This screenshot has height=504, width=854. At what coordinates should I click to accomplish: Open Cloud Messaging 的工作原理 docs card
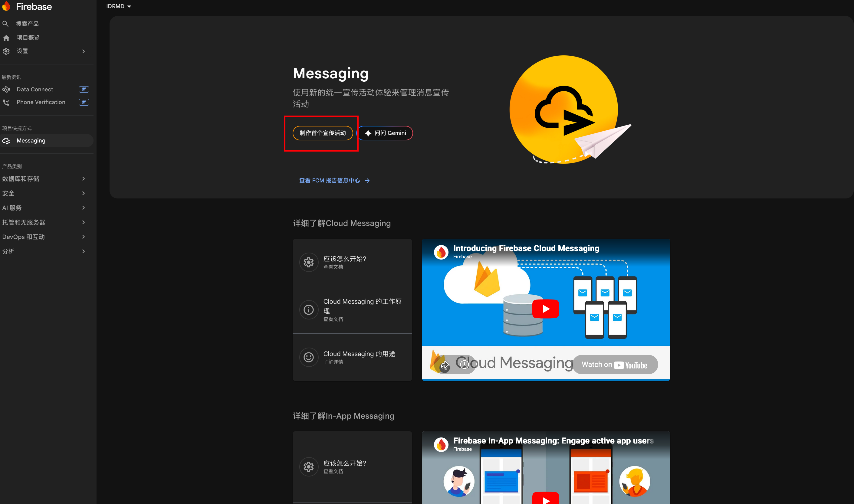coord(352,310)
